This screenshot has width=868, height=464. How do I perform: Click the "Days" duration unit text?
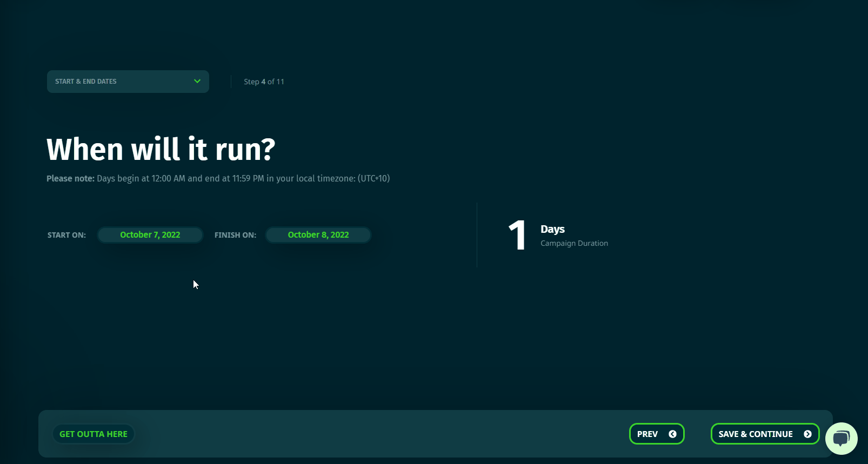tap(552, 229)
